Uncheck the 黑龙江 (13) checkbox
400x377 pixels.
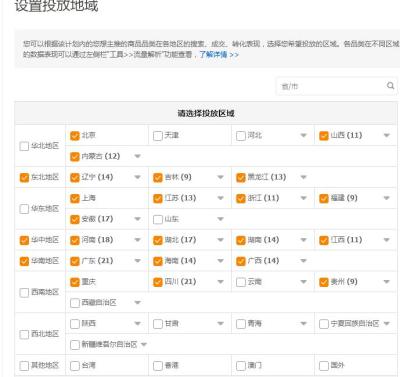click(241, 177)
